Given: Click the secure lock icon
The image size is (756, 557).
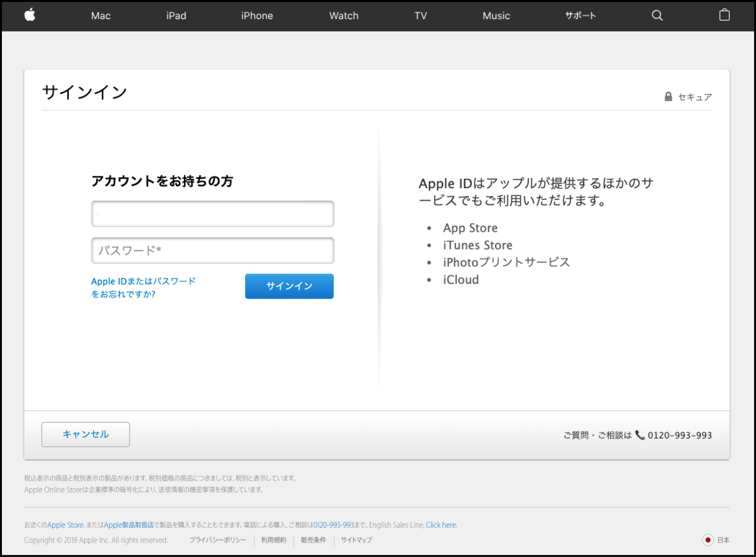Looking at the screenshot, I should click(668, 97).
